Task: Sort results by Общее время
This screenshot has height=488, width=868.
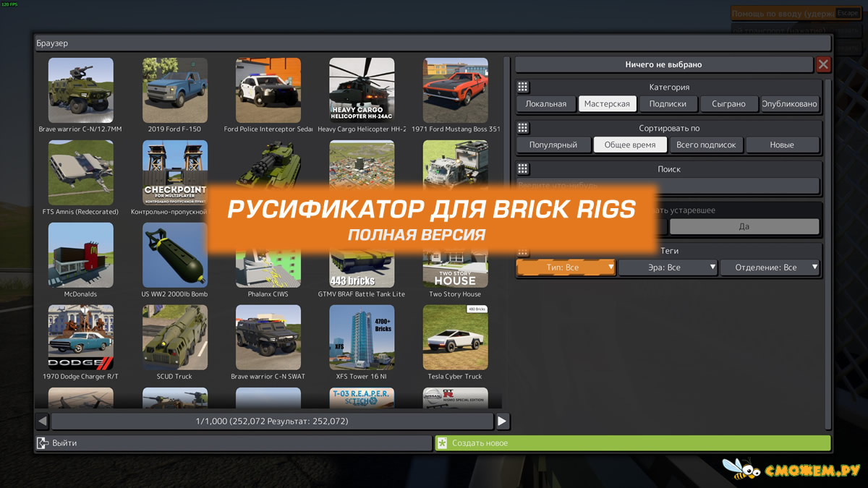Action: click(x=630, y=145)
